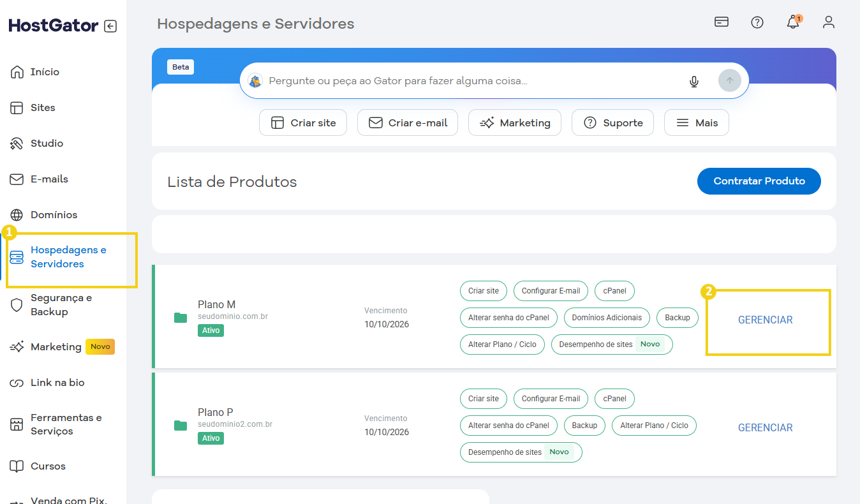Image resolution: width=860 pixels, height=504 pixels.
Task: Click the Contratar Produto button
Action: click(x=759, y=181)
